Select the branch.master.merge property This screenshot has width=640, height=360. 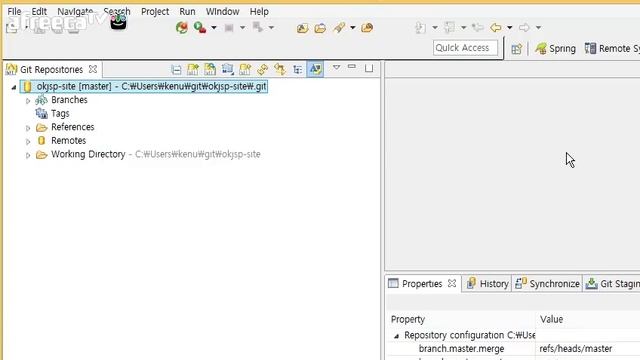click(x=461, y=349)
